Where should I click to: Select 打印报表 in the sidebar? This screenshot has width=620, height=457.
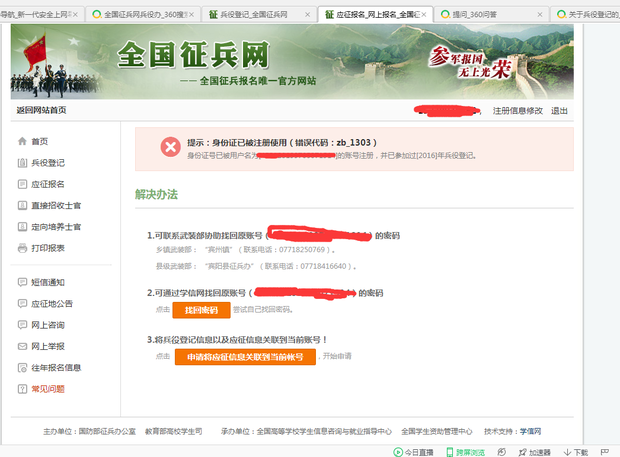(x=48, y=248)
